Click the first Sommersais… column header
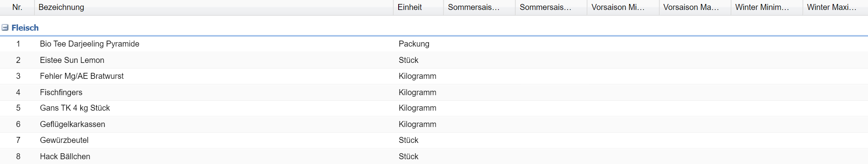This screenshot has height=164, width=868. pos(473,7)
